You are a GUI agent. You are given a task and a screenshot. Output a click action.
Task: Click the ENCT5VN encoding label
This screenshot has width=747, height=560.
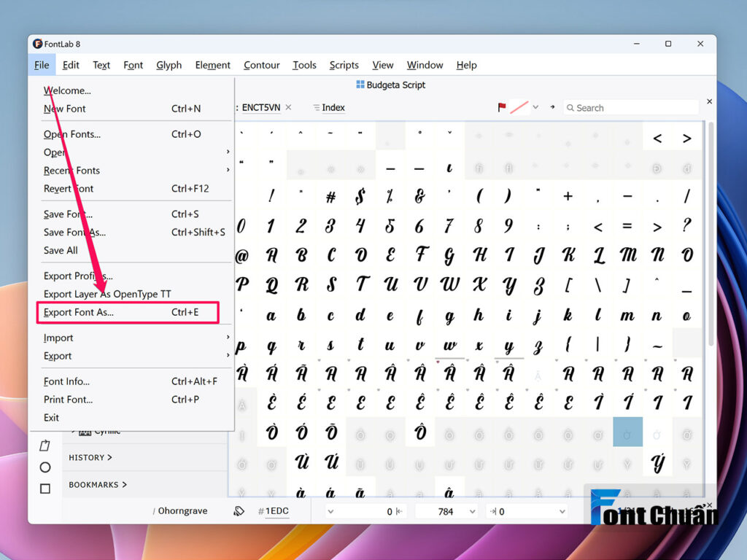coord(260,108)
